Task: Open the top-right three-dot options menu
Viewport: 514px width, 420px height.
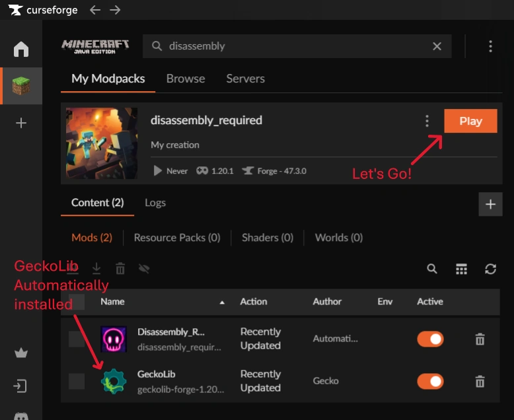Action: click(490, 46)
